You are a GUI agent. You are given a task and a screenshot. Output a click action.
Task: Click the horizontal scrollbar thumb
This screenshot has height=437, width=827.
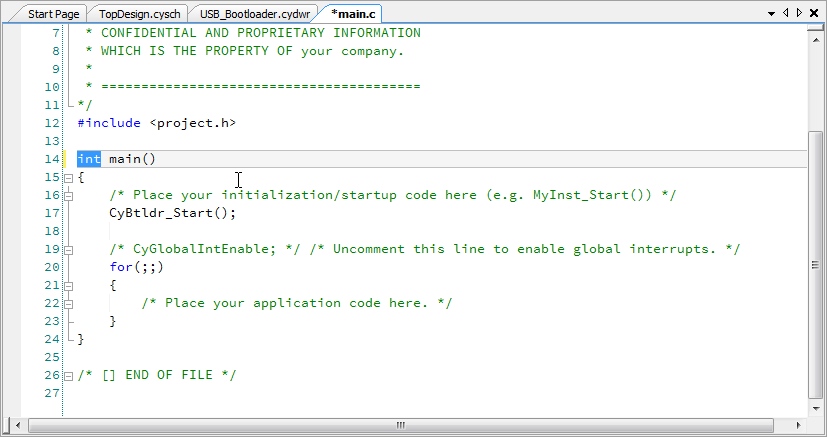coord(401,425)
